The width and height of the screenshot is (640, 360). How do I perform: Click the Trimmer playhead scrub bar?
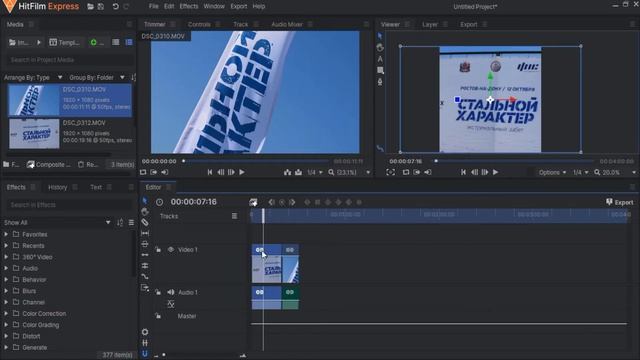[x=255, y=161]
